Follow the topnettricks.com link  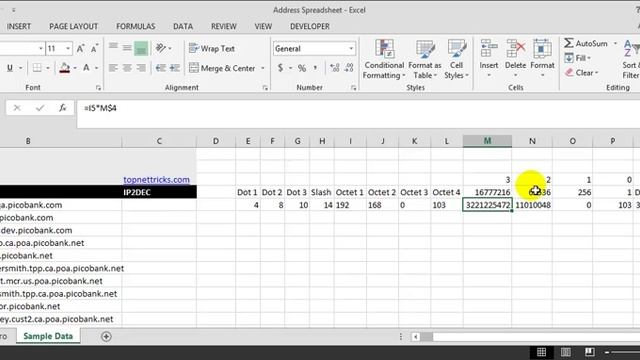(x=156, y=180)
